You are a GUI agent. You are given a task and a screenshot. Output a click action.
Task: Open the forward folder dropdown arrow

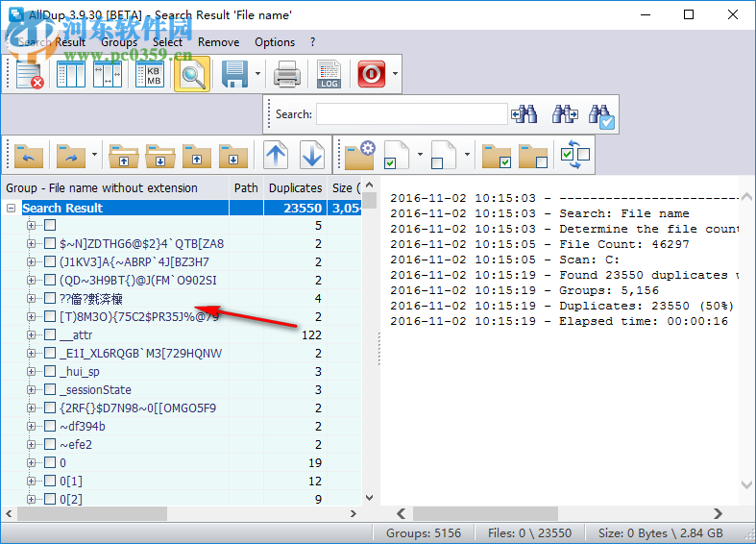(94, 155)
